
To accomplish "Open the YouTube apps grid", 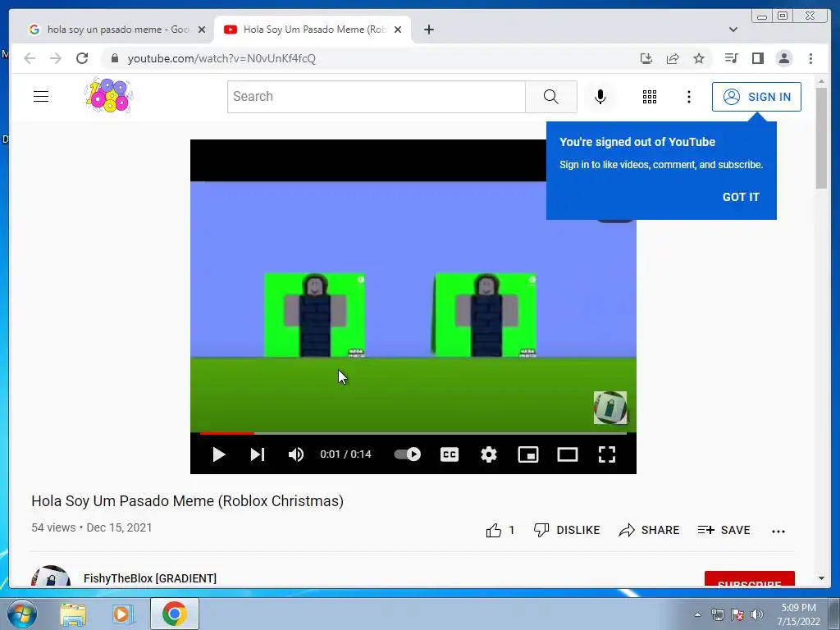I will point(650,97).
